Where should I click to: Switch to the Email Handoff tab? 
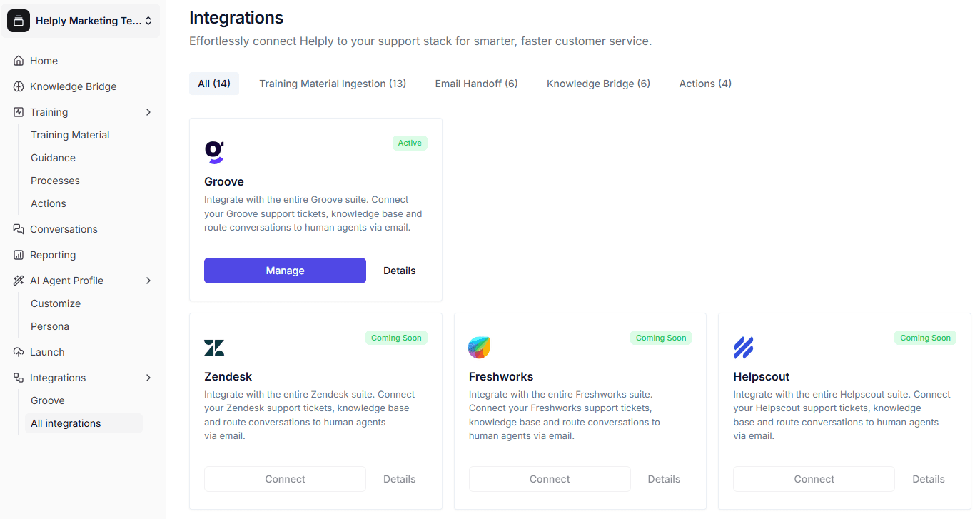476,83
